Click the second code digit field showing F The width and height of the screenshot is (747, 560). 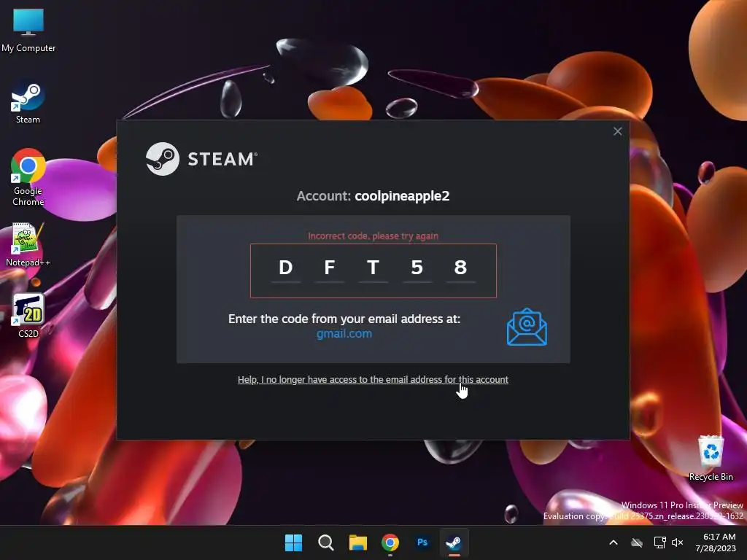[330, 268]
